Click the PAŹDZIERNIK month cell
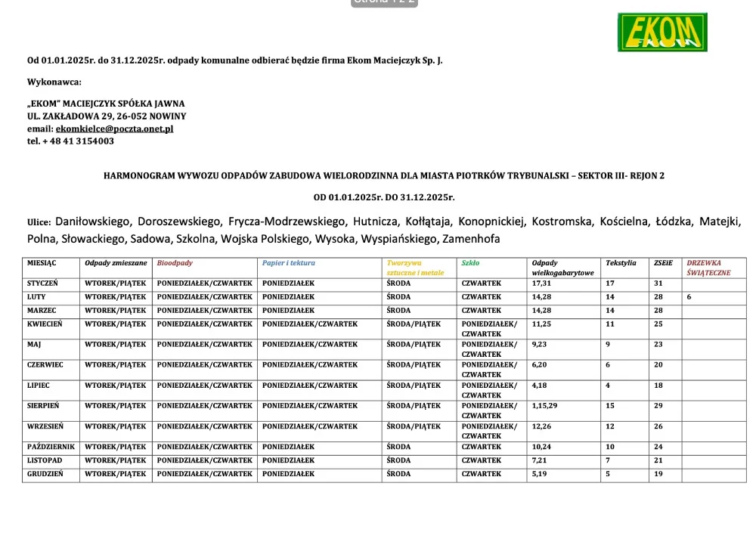The image size is (756, 539). (x=51, y=447)
